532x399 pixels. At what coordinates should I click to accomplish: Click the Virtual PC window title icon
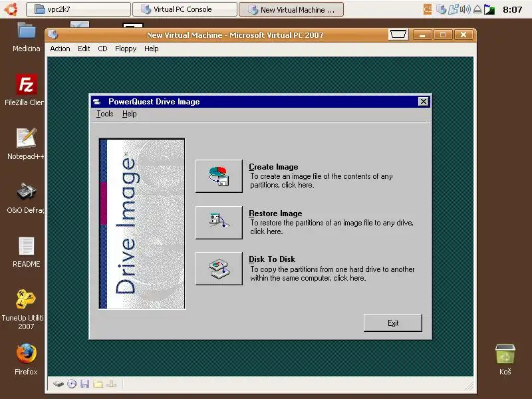click(53, 35)
